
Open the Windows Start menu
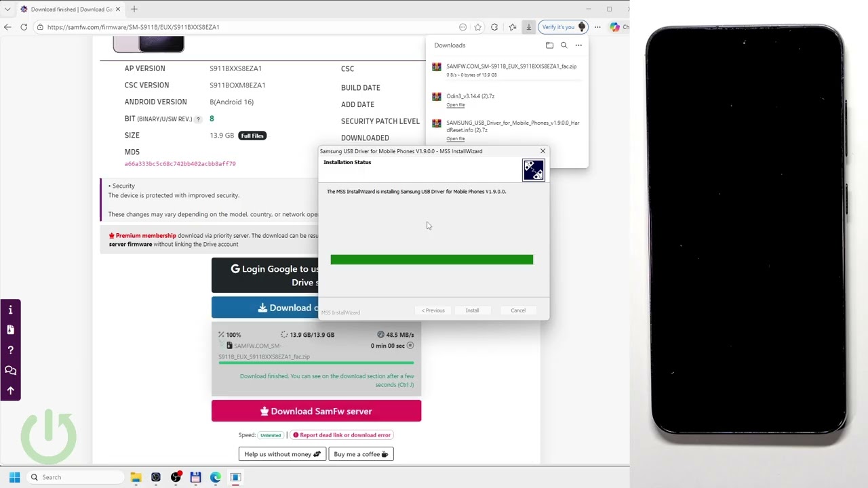click(14, 477)
